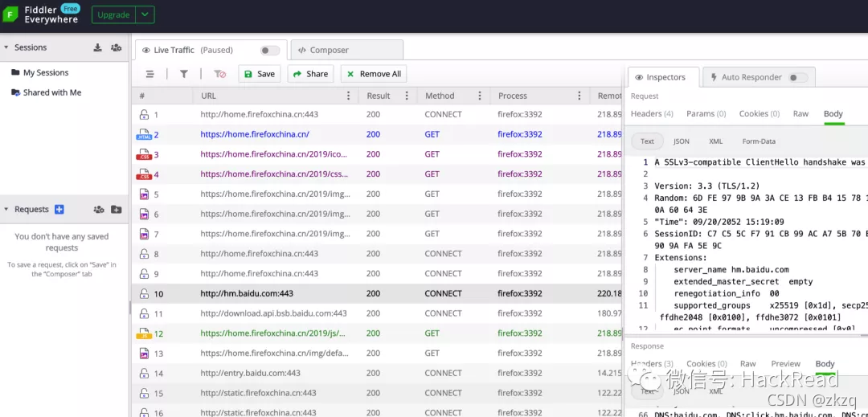This screenshot has height=417, width=868.
Task: Open the request Raw tab
Action: coord(800,113)
